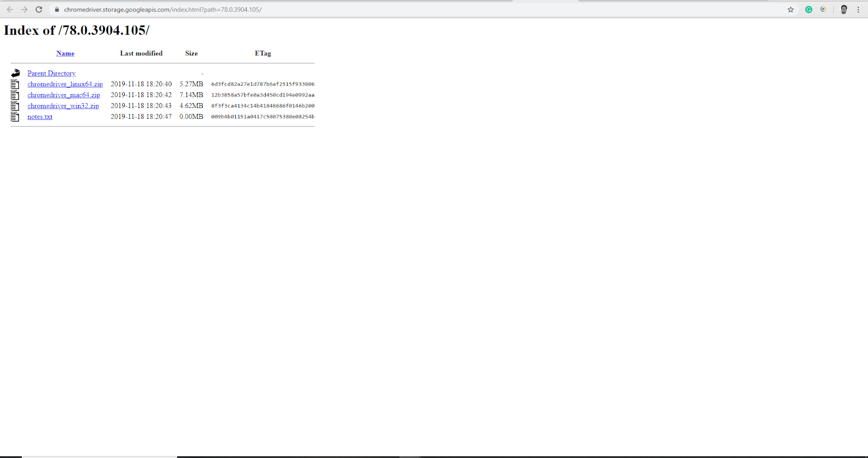This screenshot has width=868, height=458.
Task: Click the 7.14MB size value
Action: tap(192, 95)
